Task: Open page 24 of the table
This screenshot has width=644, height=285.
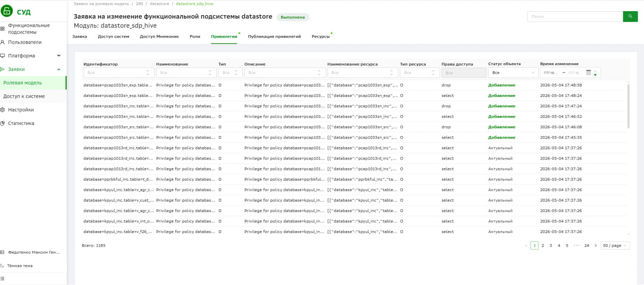Action: tap(587, 245)
